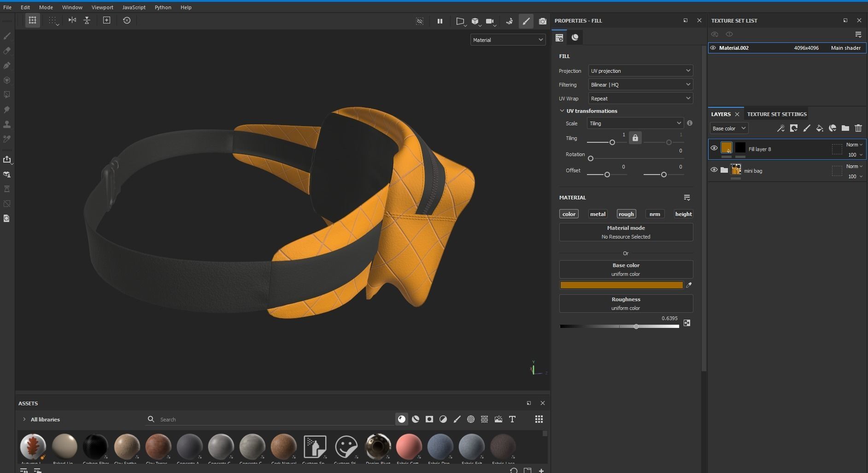The image size is (868, 473).
Task: Add a folder group in Layers panel
Action: coord(845,128)
